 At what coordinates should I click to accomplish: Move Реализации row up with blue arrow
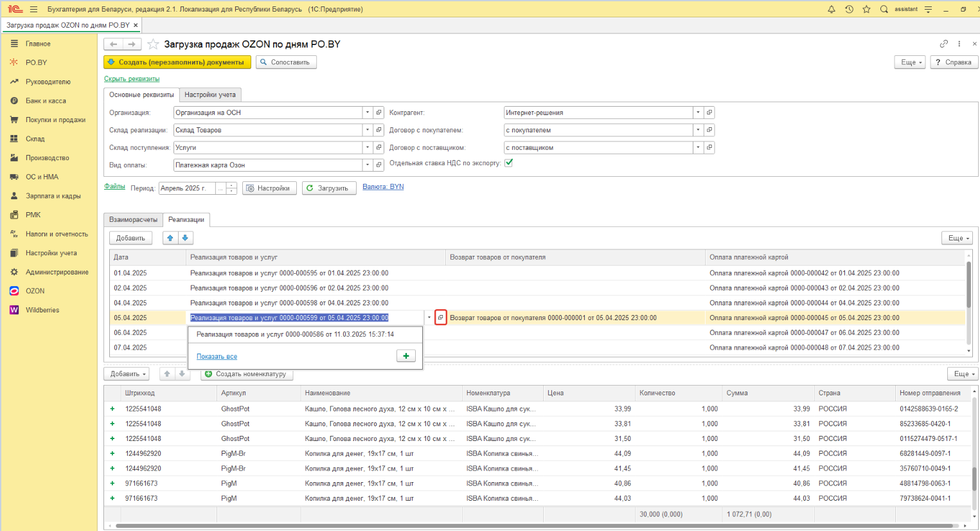coord(170,238)
